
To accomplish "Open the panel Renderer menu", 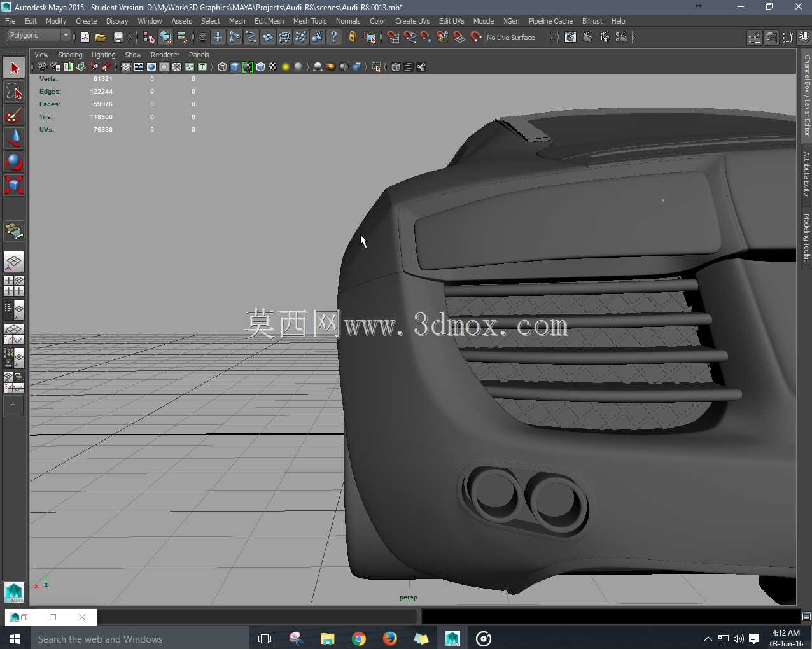I will tap(165, 55).
